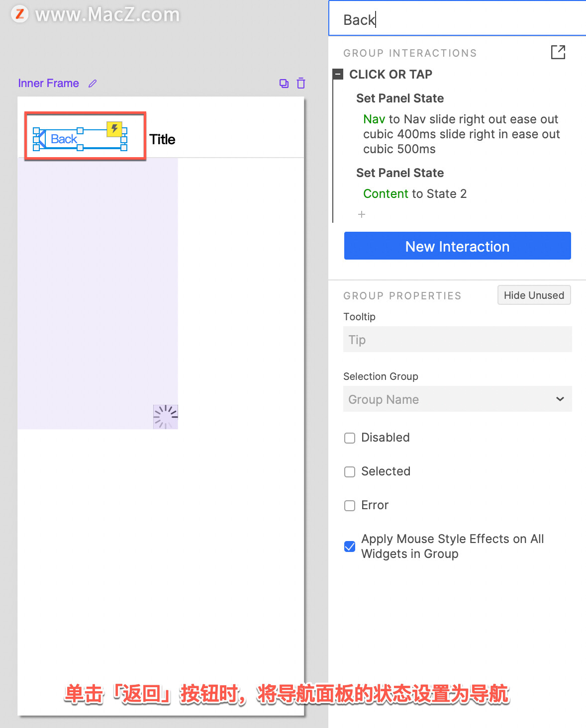Viewport: 586px width, 728px height.
Task: Check the Selected checkbox
Action: tap(350, 472)
